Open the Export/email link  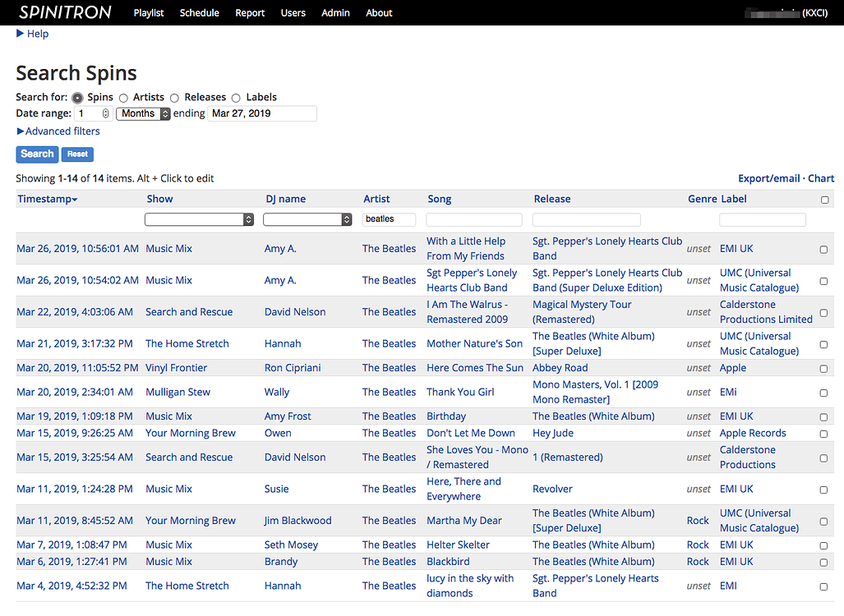pos(768,178)
